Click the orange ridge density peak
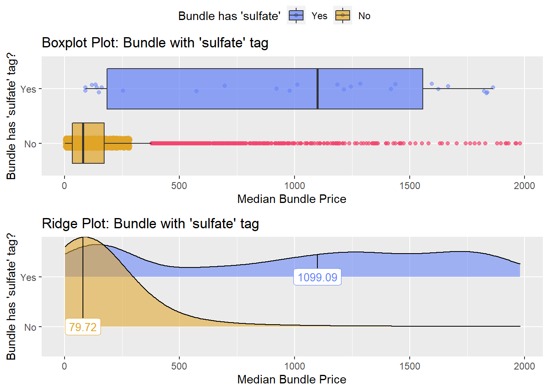The height and width of the screenshot is (392, 549). coord(83,238)
